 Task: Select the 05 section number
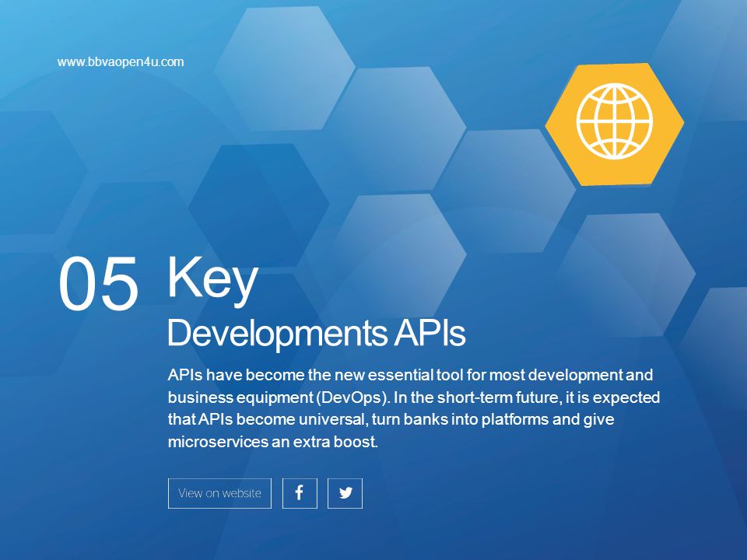click(x=99, y=284)
